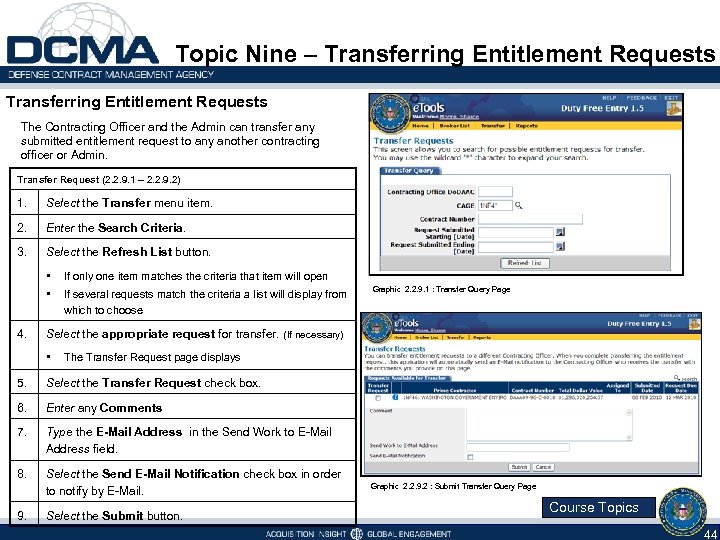This screenshot has width=720, height=540.
Task: Click the CAGE input field
Action: pos(495,206)
